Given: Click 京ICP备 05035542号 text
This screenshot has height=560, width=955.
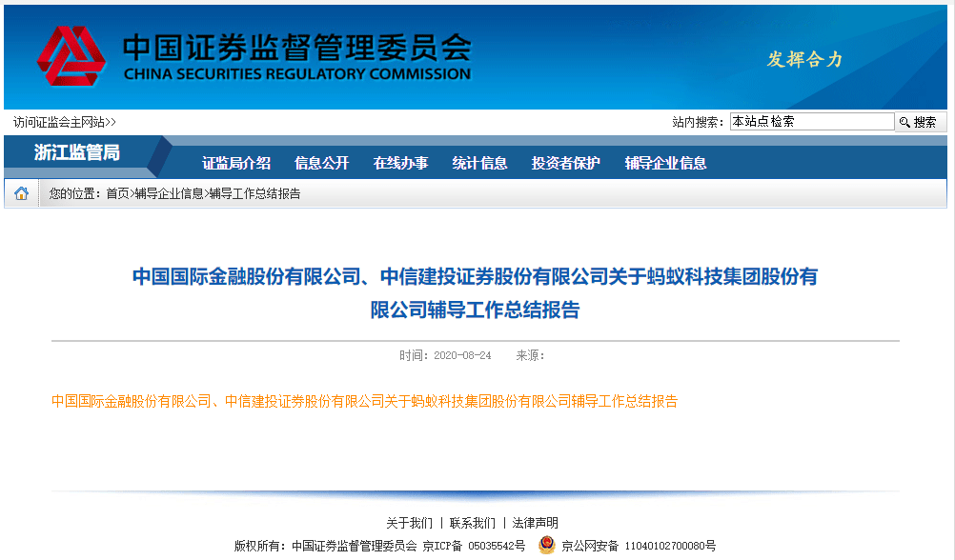Looking at the screenshot, I should tap(474, 546).
